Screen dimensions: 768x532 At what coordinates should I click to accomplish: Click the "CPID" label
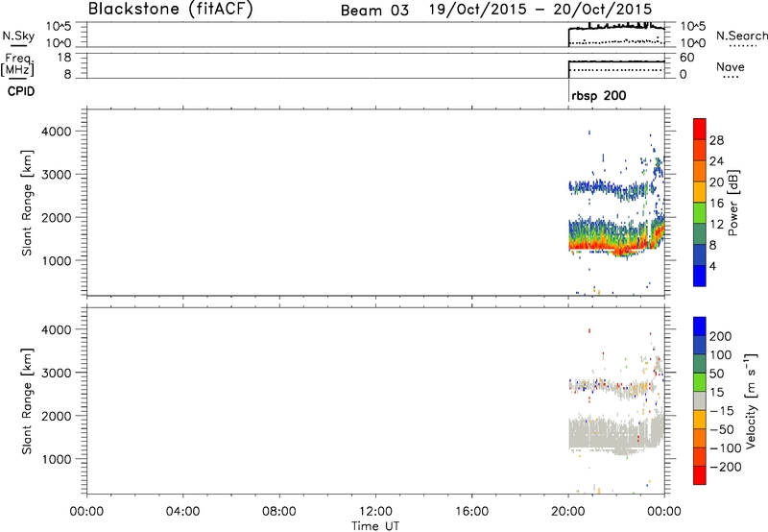click(21, 91)
